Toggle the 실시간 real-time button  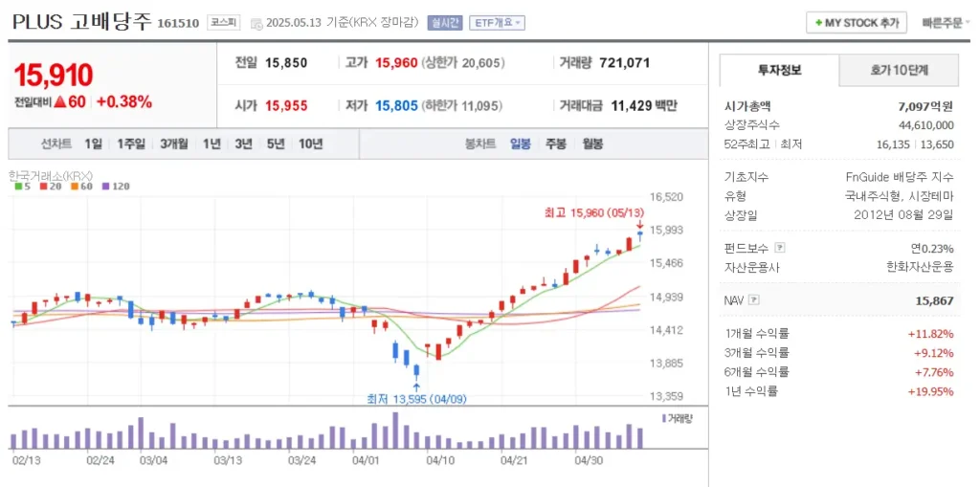coord(444,23)
